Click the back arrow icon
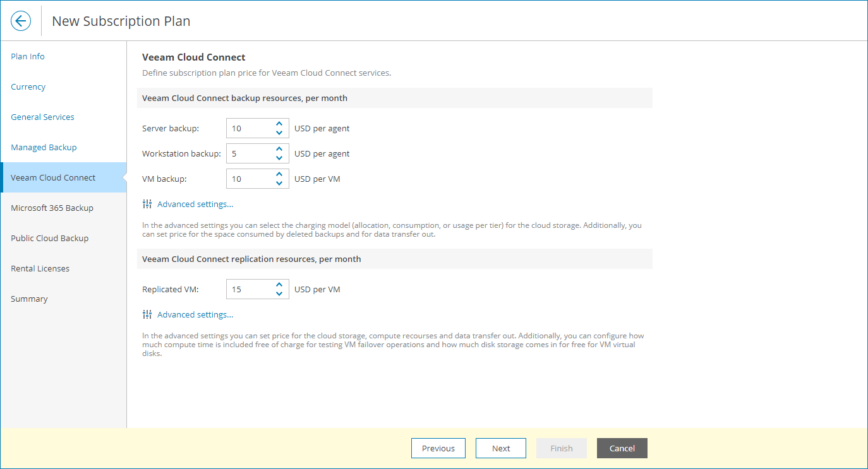Viewport: 868px width, 469px height. coord(21,21)
